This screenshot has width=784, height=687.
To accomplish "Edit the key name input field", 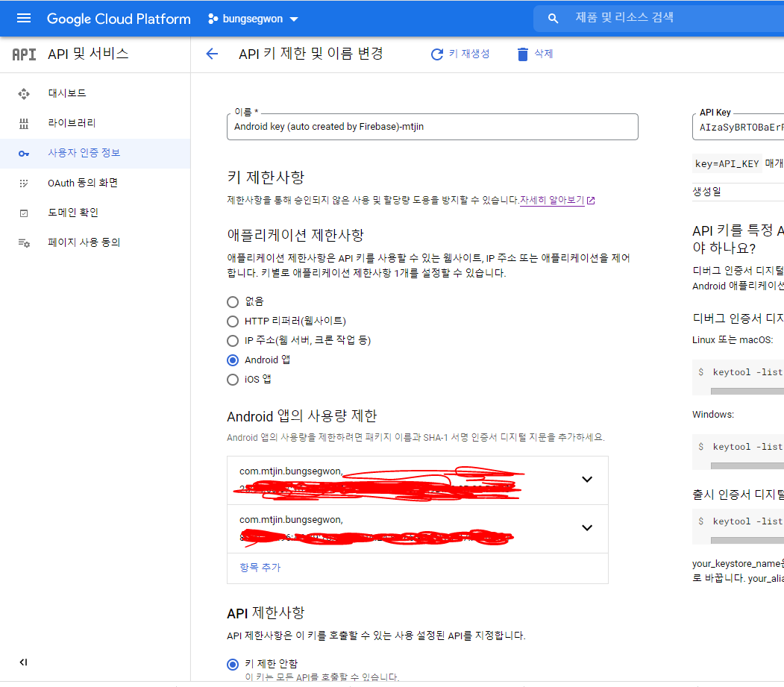I will point(433,127).
